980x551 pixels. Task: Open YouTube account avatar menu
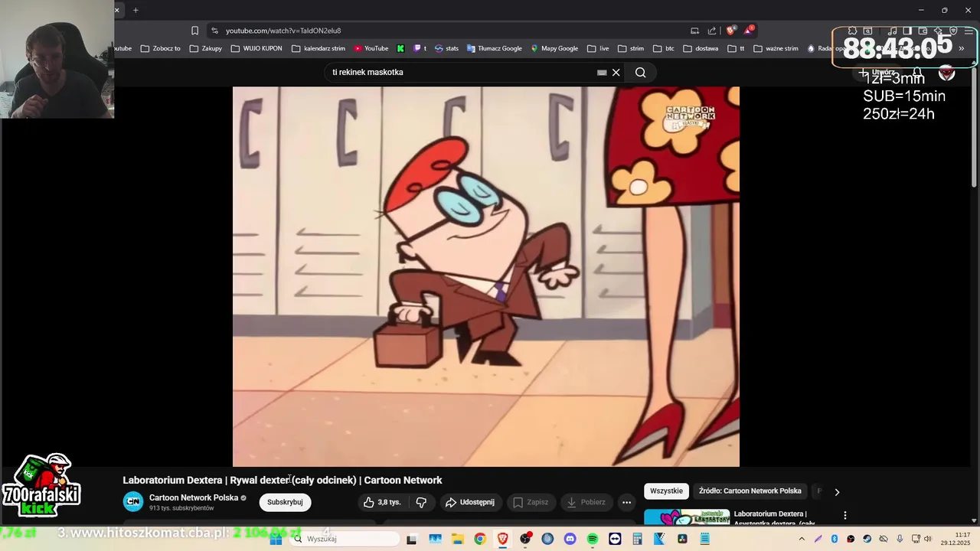coord(947,73)
